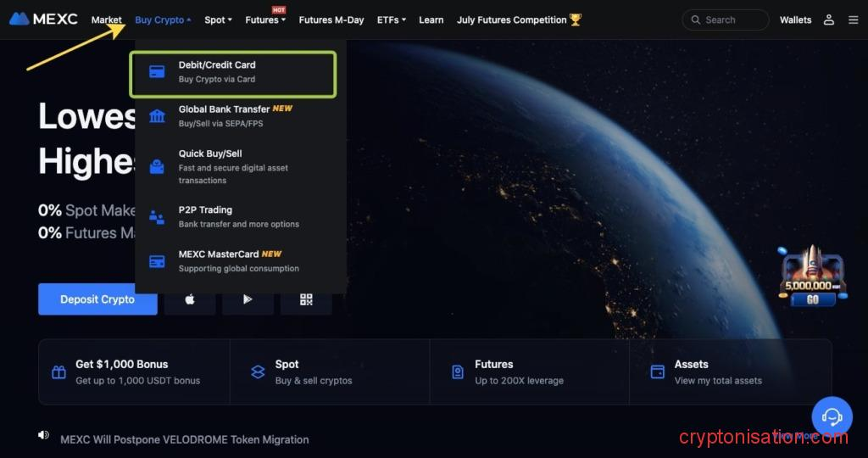
Task: Click the announcement speaker icon
Action: coord(44,435)
